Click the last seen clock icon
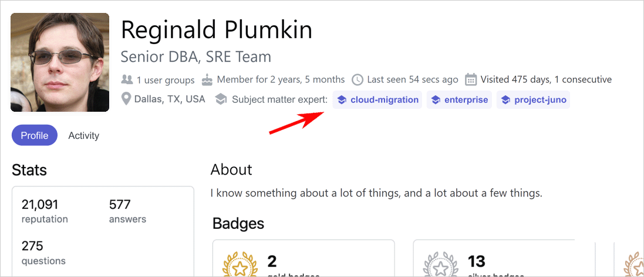The height and width of the screenshot is (277, 644). 358,79
